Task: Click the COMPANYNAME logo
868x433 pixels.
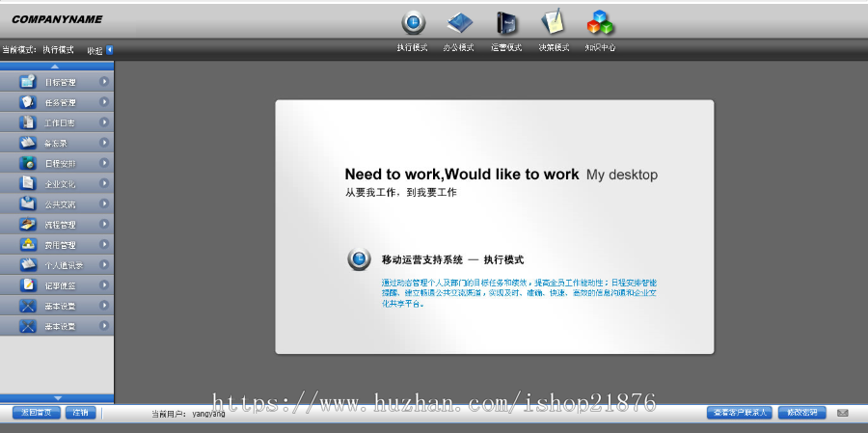Action: coord(57,19)
